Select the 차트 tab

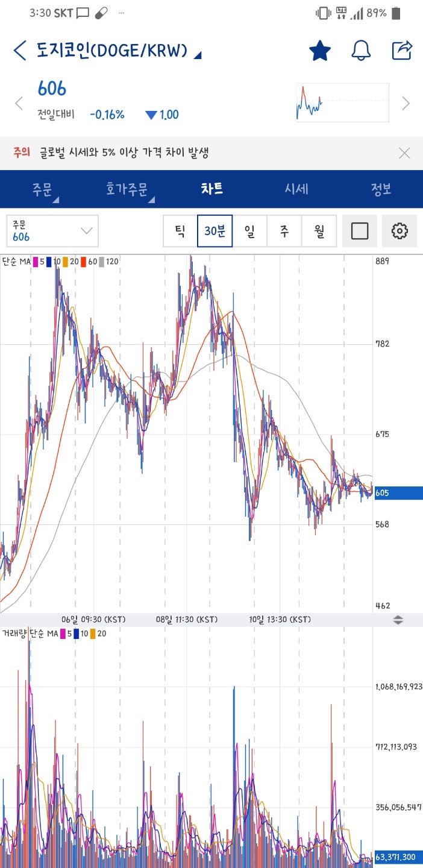[x=212, y=189]
